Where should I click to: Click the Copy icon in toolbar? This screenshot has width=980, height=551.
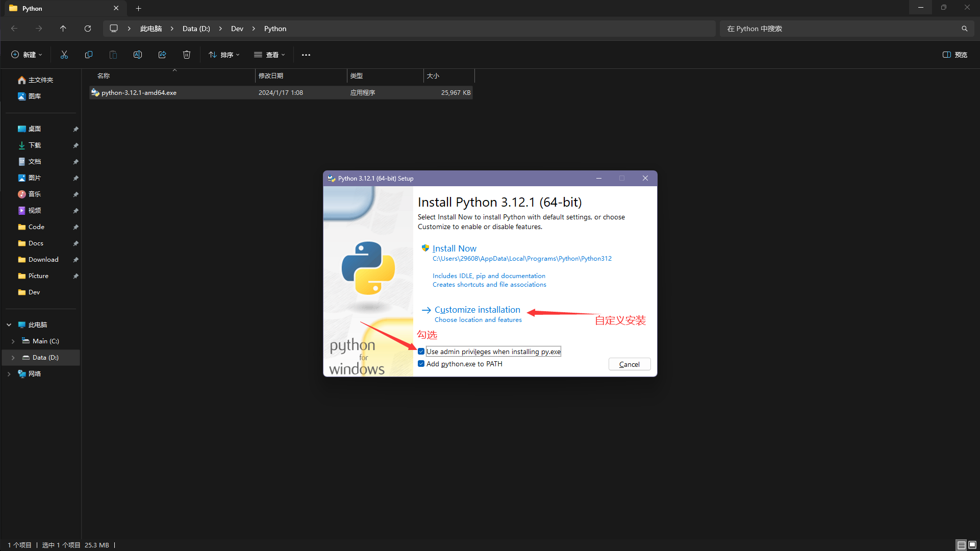tap(89, 55)
